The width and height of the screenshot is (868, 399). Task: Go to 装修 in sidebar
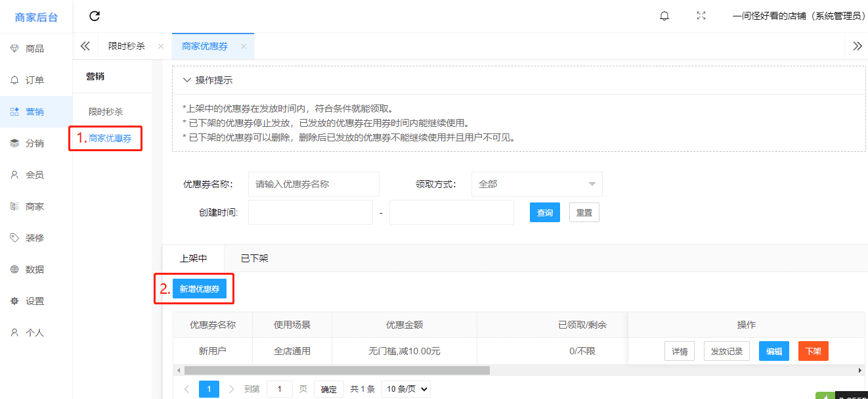[x=34, y=238]
